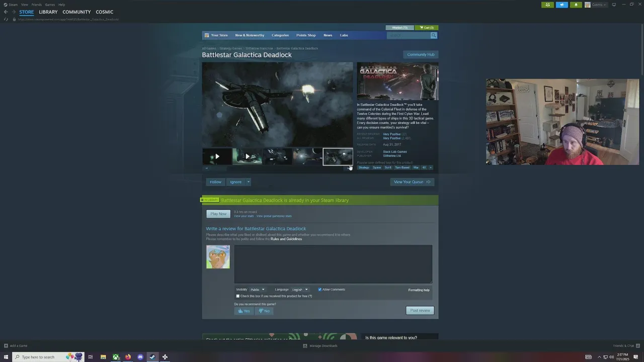Image resolution: width=644 pixels, height=362 pixels.
Task: Click the thumbs down No recommend button
Action: 264,311
